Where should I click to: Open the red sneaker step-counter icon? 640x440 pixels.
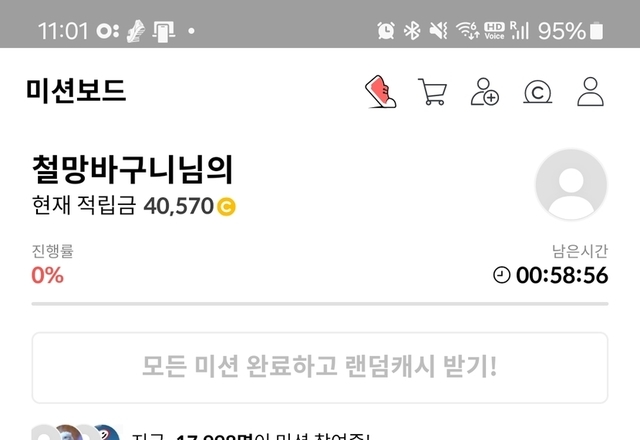[380, 91]
